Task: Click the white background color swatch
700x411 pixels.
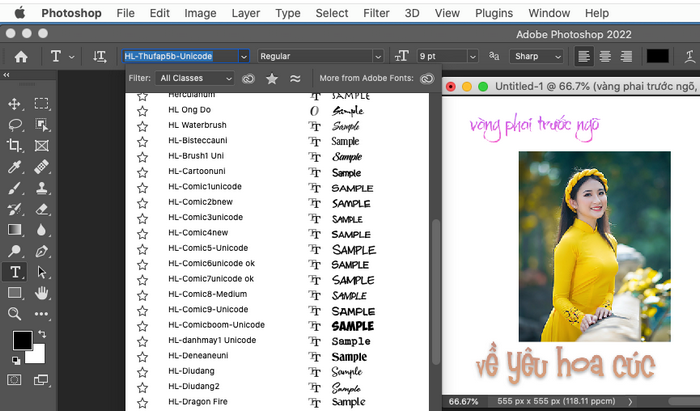Action: pos(38,356)
